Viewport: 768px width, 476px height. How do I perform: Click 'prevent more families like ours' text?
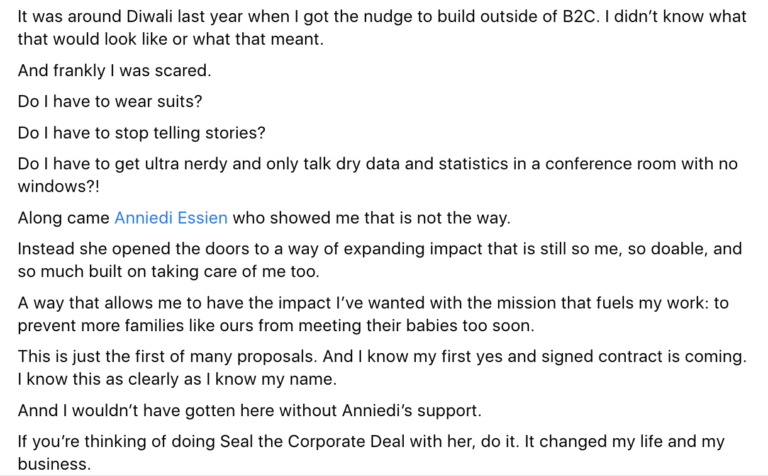136,326
